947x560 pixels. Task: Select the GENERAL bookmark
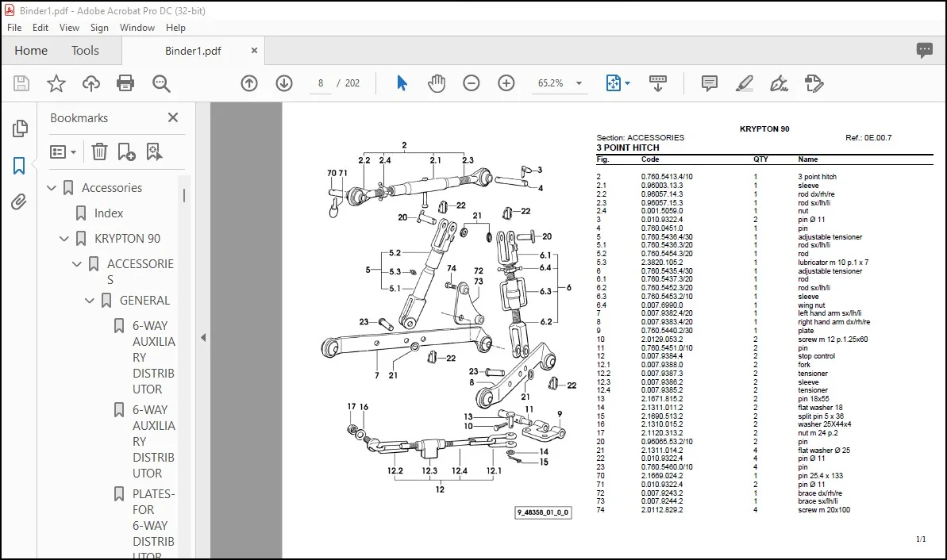point(145,300)
